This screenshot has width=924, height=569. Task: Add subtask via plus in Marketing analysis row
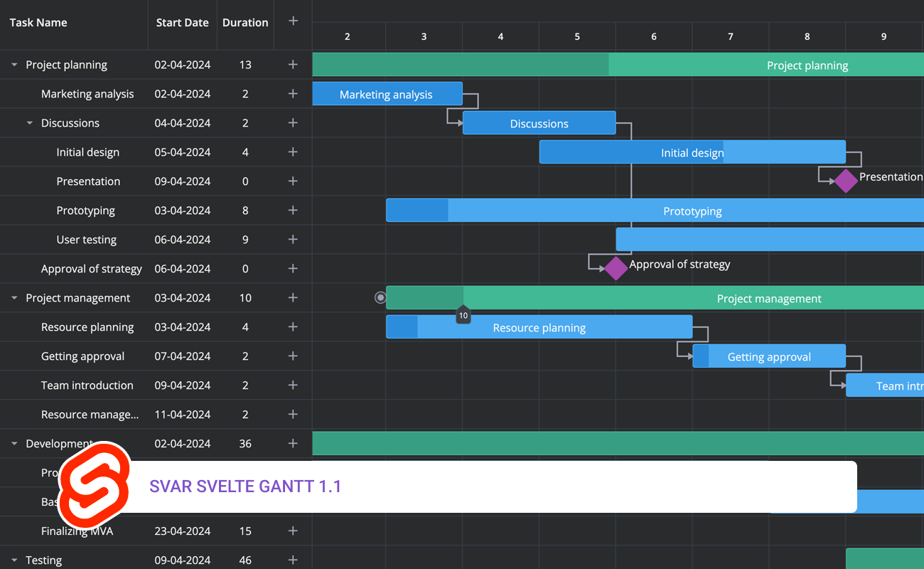[x=293, y=94]
